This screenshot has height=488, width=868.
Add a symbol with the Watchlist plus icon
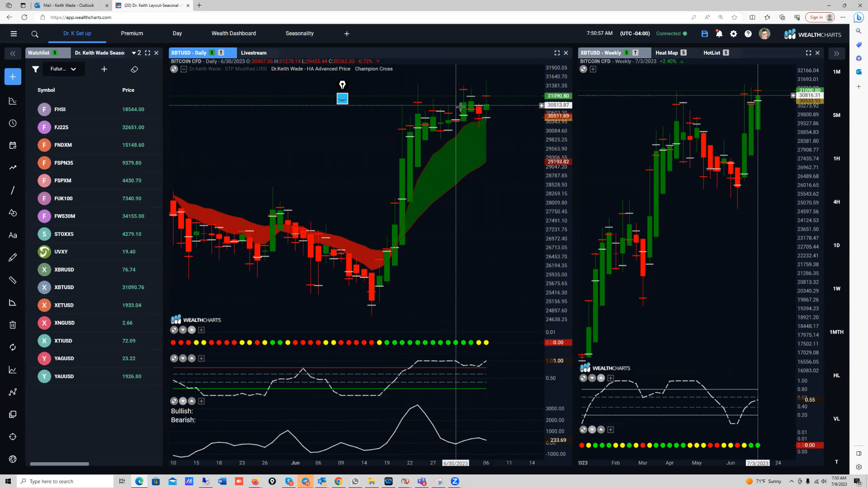(x=104, y=69)
